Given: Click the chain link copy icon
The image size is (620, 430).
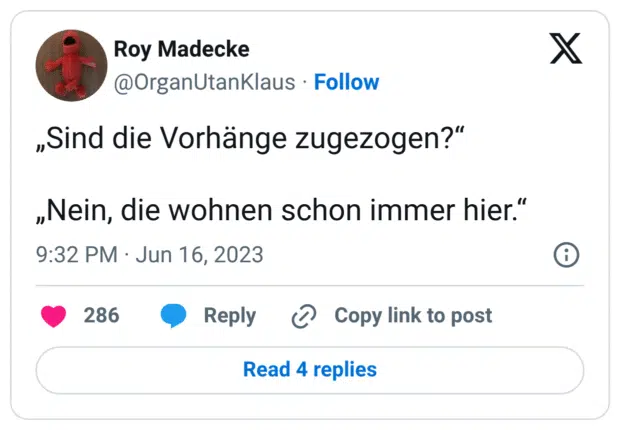Looking at the screenshot, I should click(x=303, y=316).
